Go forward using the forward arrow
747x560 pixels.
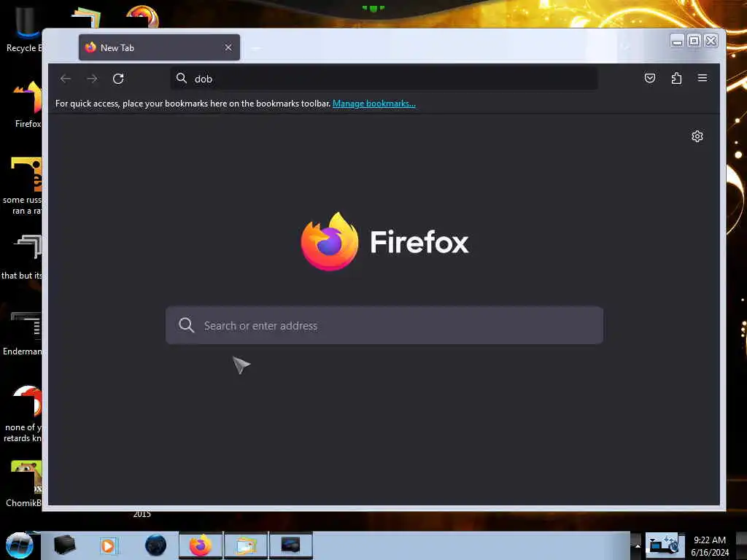tap(93, 79)
